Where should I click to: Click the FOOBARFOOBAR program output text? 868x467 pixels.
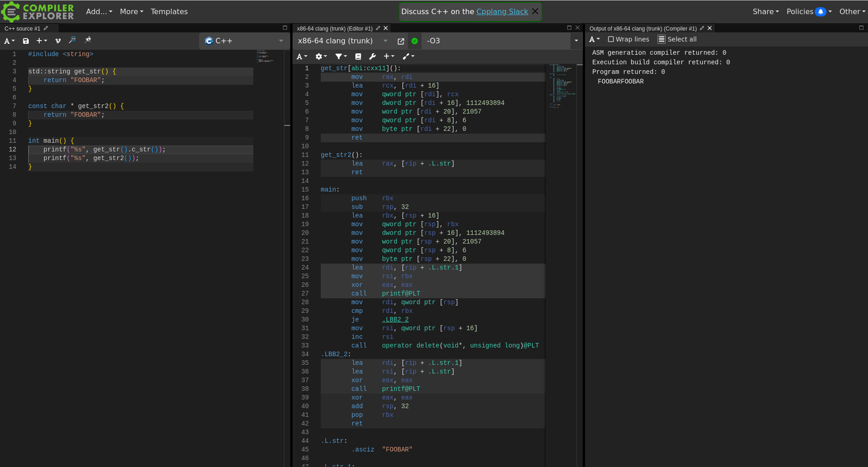(x=621, y=82)
